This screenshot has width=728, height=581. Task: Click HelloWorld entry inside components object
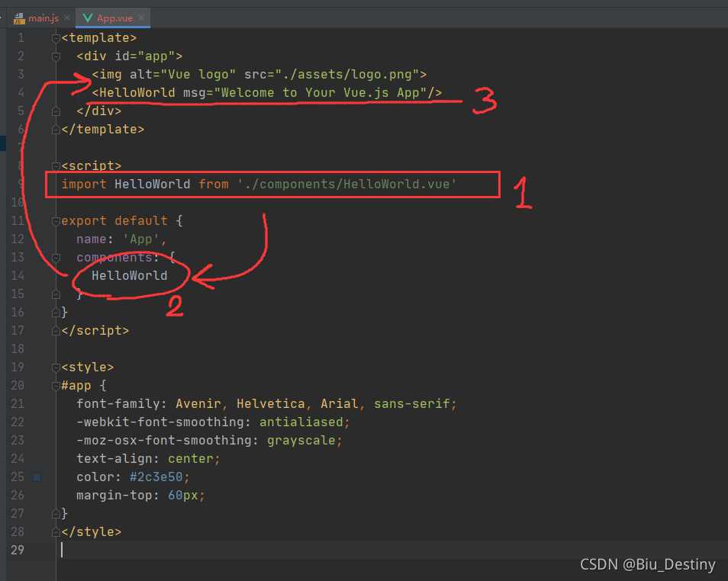[x=130, y=276]
